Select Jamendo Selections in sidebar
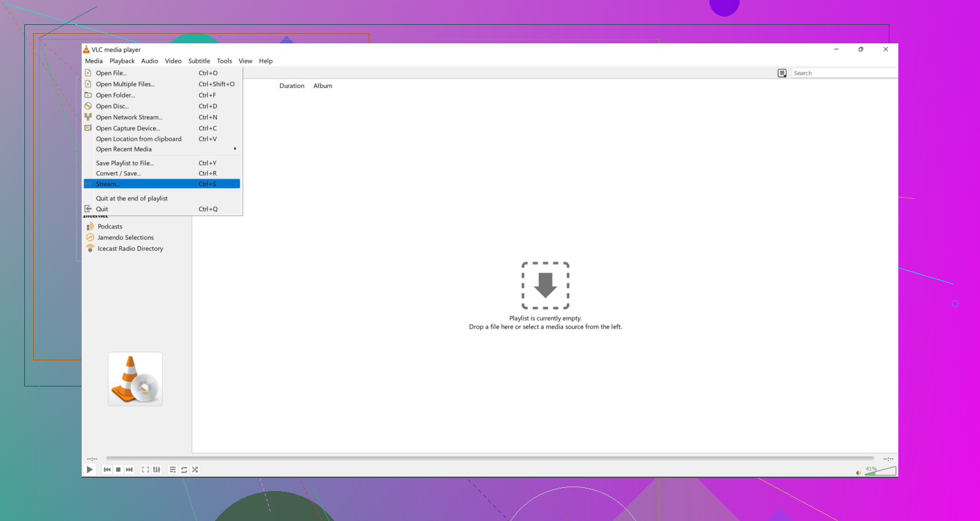Viewport: 980px width, 521px height. pos(126,238)
